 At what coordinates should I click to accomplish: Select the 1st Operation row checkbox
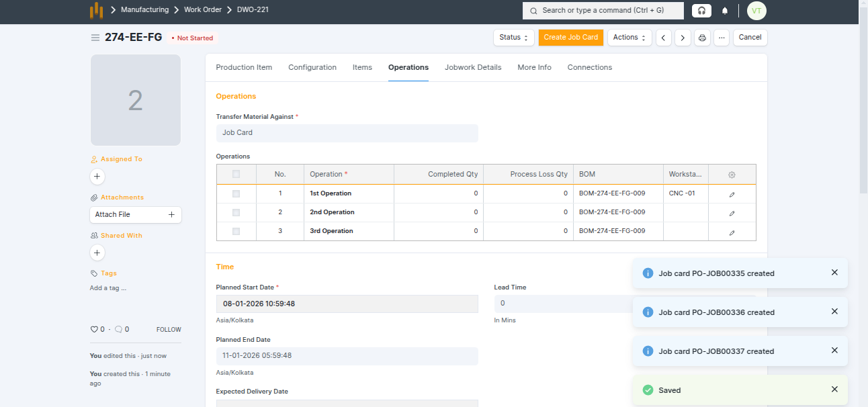click(236, 193)
